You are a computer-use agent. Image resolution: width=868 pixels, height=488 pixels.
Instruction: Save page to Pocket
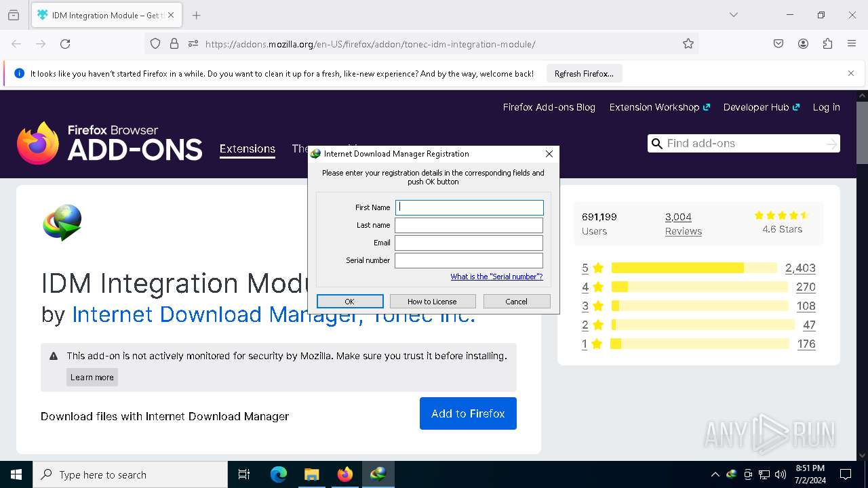click(x=778, y=44)
